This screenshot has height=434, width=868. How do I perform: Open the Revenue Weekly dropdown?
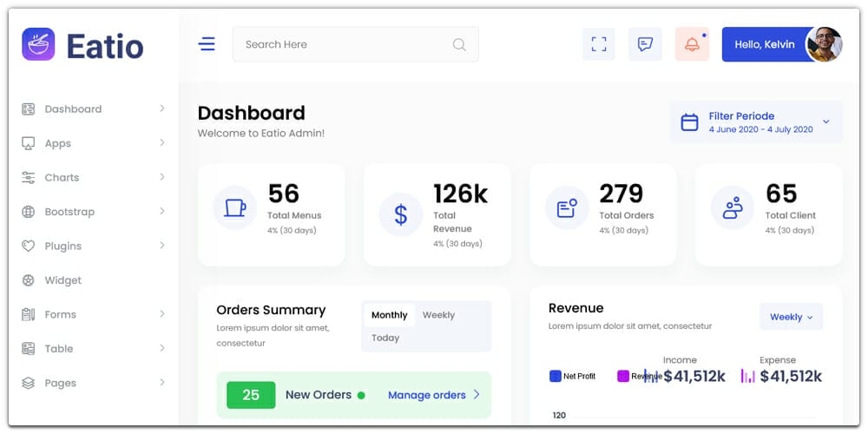[791, 317]
